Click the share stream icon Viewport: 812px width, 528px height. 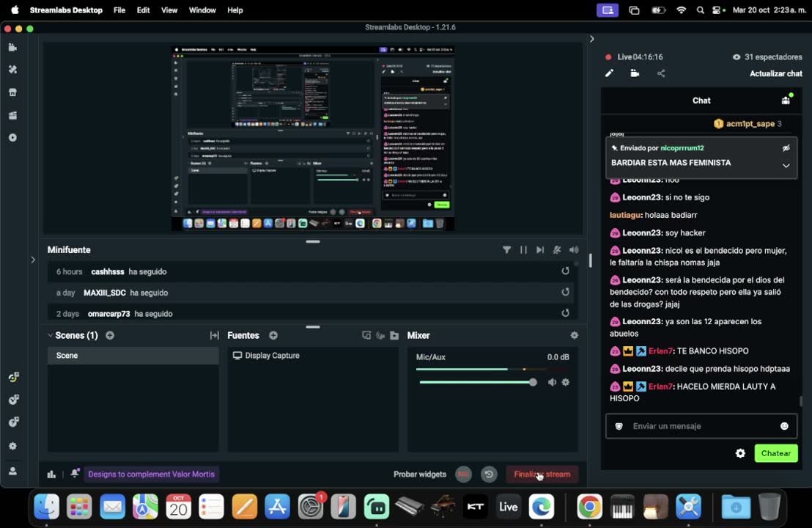click(661, 73)
